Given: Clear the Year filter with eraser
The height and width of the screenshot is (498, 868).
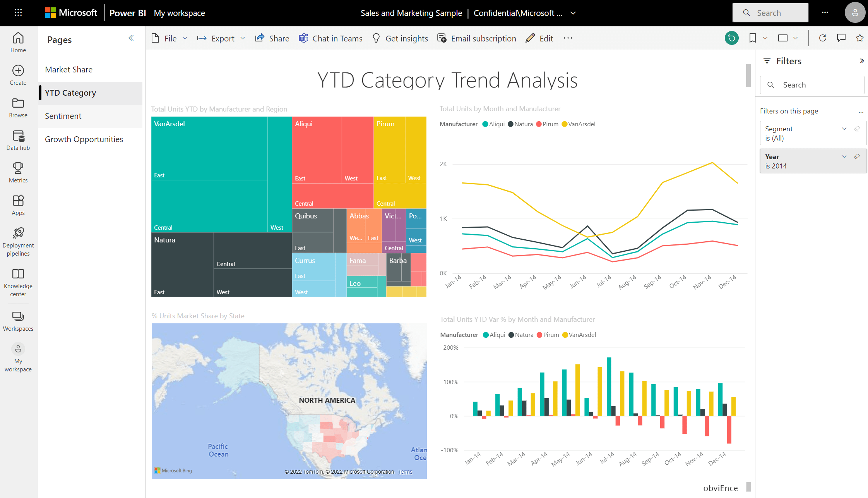Looking at the screenshot, I should 857,156.
